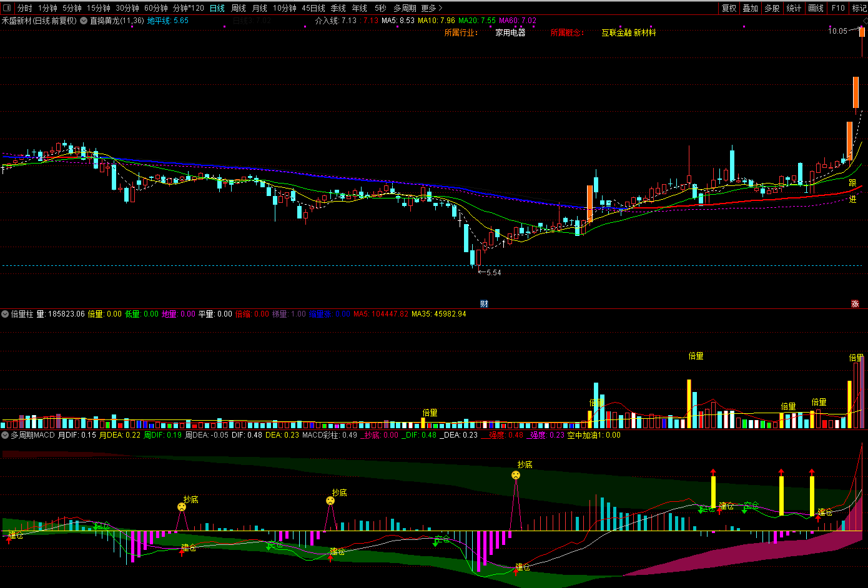Screen dimensions: 868x588
Task: Click the 财 finance marker icon
Action: pos(484,304)
